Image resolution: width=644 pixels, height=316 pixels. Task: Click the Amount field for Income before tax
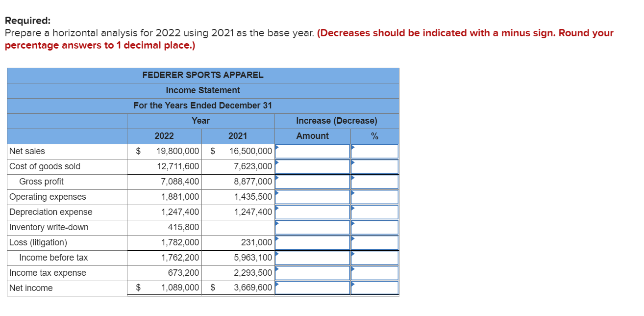click(x=312, y=258)
